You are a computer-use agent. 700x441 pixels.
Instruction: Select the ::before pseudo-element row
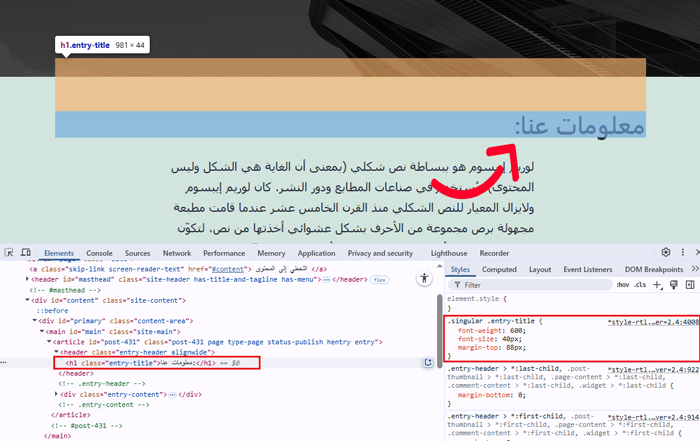pyautogui.click(x=52, y=311)
